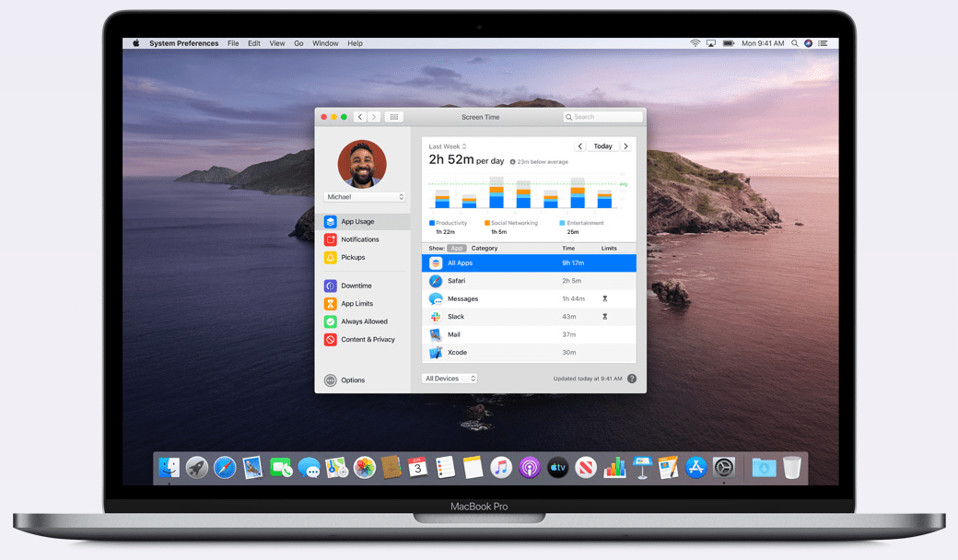The height and width of the screenshot is (560, 958).
Task: Click Michael's profile picture
Action: coord(362,164)
